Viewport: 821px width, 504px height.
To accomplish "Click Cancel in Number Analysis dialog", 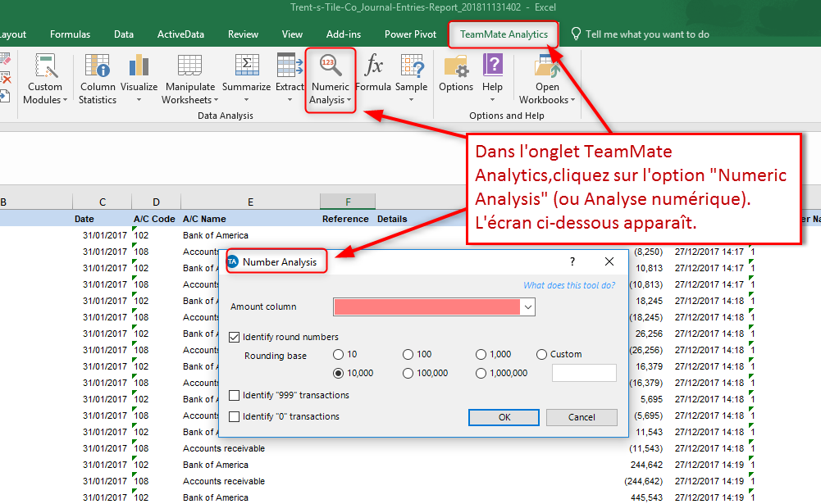I will click(x=582, y=417).
